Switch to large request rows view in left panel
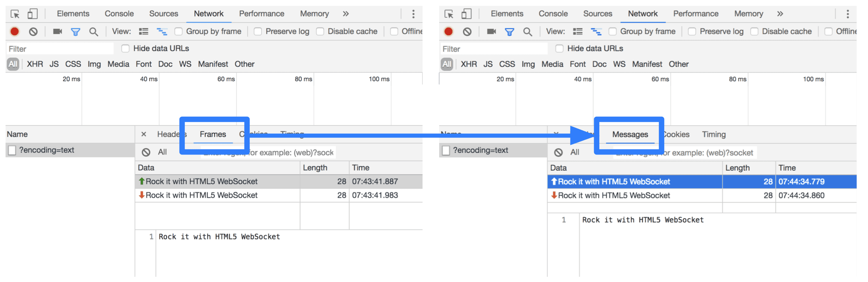 coord(144,32)
